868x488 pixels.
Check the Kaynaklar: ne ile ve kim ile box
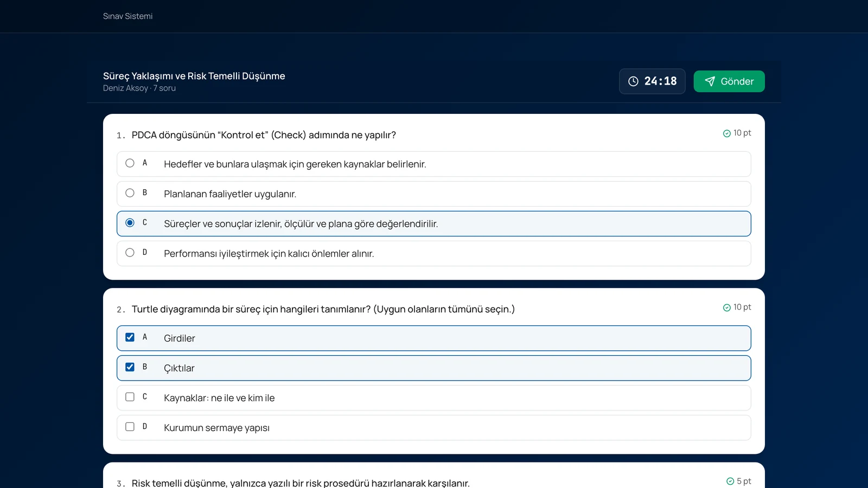click(130, 397)
